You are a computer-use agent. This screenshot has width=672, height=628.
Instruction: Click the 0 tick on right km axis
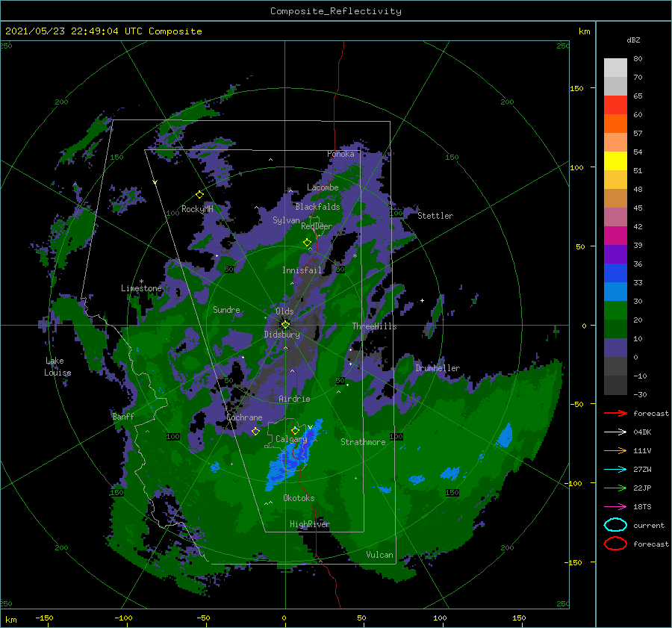coord(584,326)
